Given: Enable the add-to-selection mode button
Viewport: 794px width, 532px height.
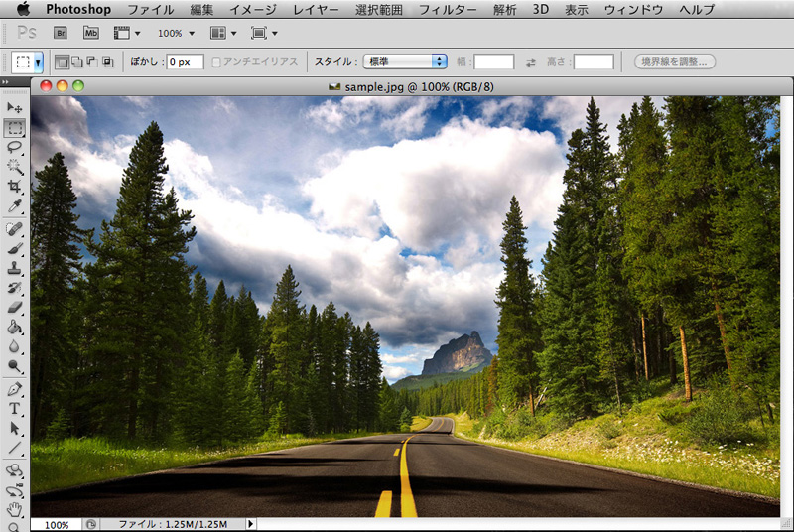Looking at the screenshot, I should (x=76, y=62).
